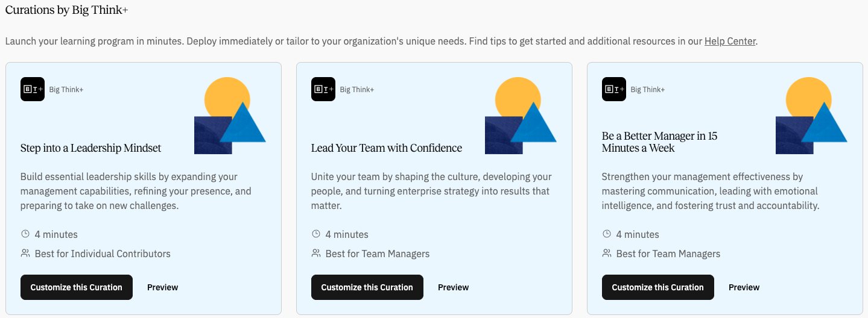Open Be a Better Manager in 15 Minutes title
This screenshot has width=868, height=318.
(x=659, y=142)
